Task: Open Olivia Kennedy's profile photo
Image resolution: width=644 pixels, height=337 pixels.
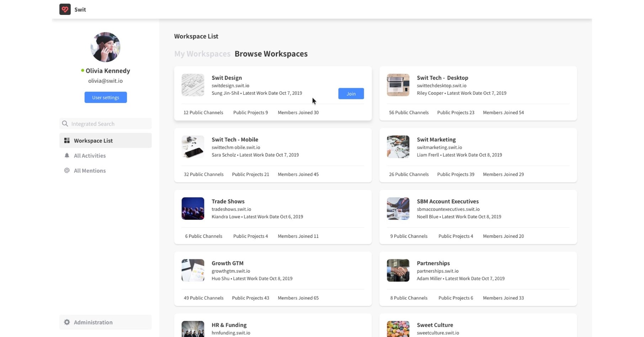Action: pos(105,47)
